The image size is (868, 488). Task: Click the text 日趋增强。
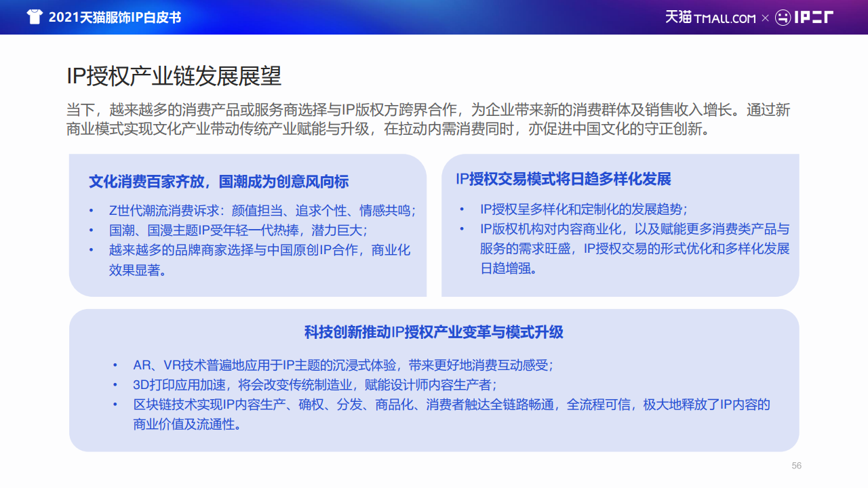[510, 268]
